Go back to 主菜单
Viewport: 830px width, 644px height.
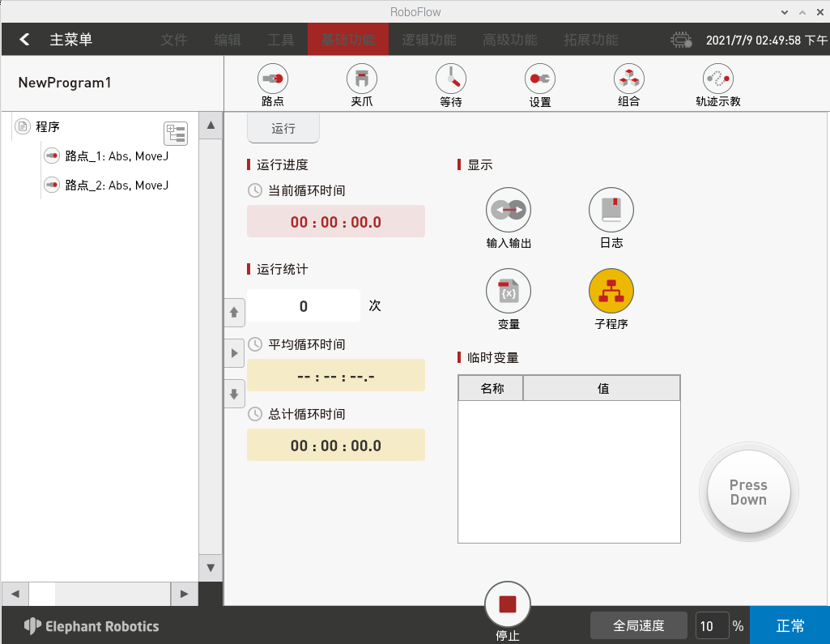click(57, 40)
